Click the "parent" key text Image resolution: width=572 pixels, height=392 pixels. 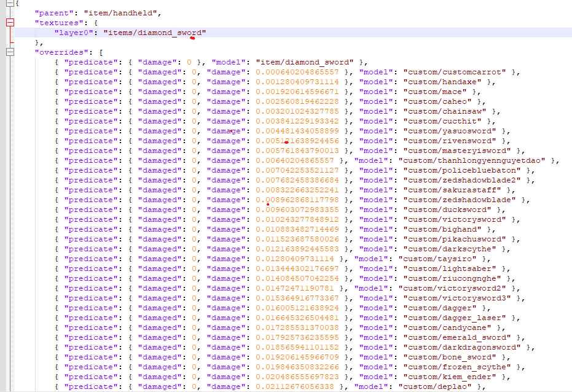click(x=54, y=13)
